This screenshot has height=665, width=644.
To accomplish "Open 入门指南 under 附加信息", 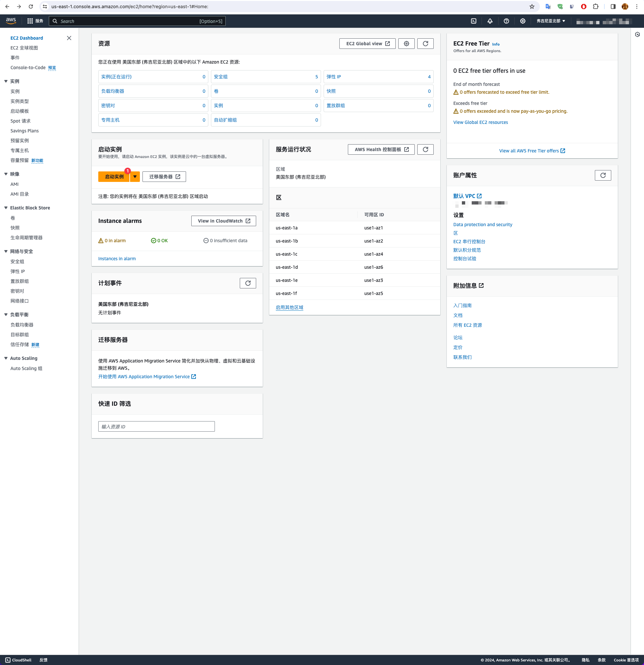I will (x=463, y=305).
